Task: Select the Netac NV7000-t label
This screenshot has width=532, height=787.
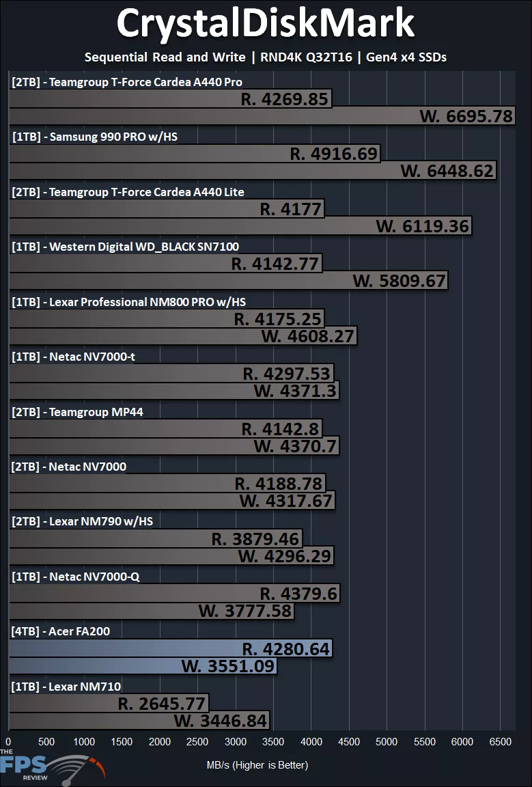Action: [x=73, y=357]
